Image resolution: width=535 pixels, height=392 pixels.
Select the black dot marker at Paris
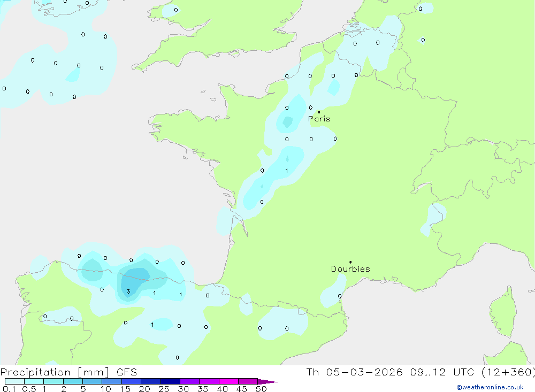click(x=319, y=112)
